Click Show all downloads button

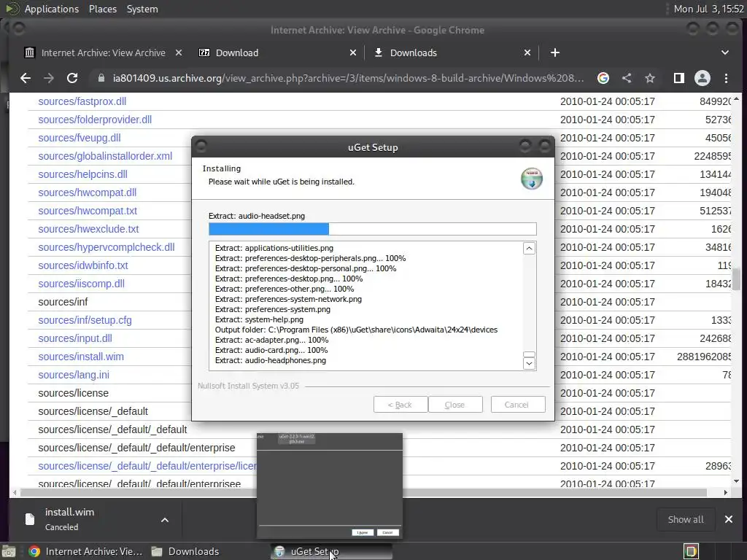click(x=686, y=519)
